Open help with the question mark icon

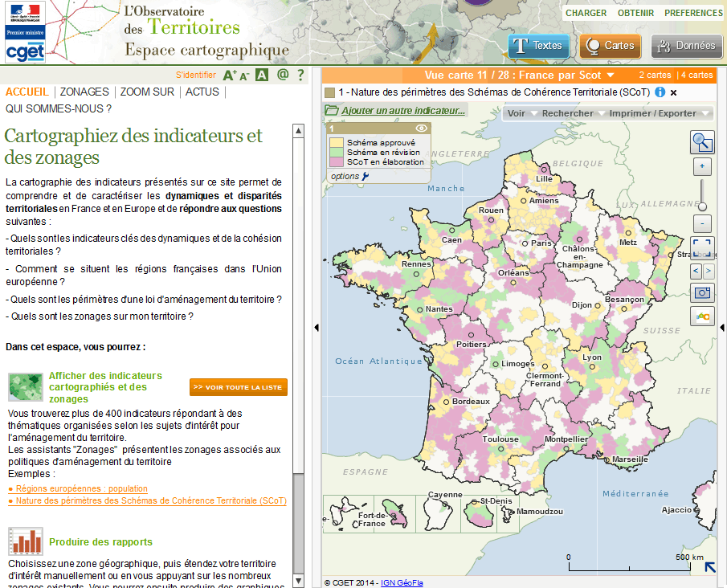[x=301, y=75]
